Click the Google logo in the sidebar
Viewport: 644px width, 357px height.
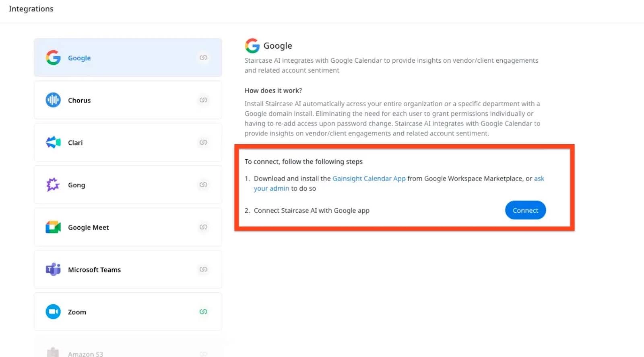pyautogui.click(x=53, y=58)
